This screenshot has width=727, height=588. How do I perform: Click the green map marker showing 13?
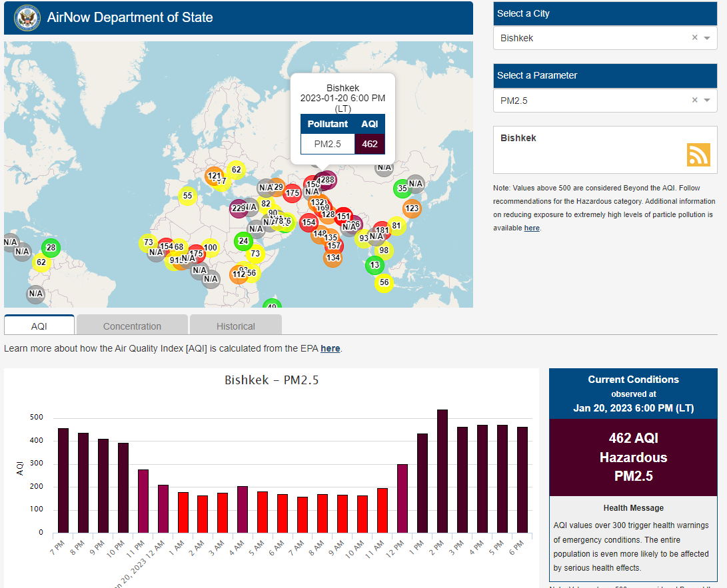[x=374, y=265]
